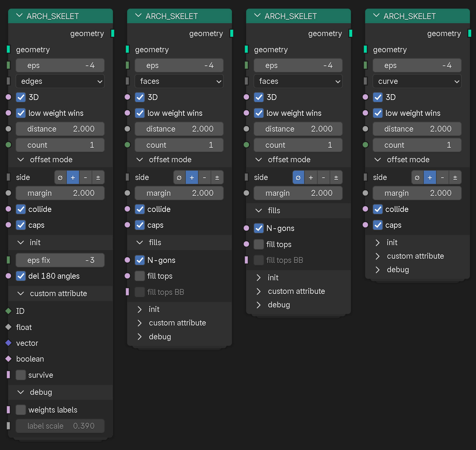Image resolution: width=476 pixels, height=450 pixels.
Task: Click the distance input socket on the curve node
Action: 365,129
